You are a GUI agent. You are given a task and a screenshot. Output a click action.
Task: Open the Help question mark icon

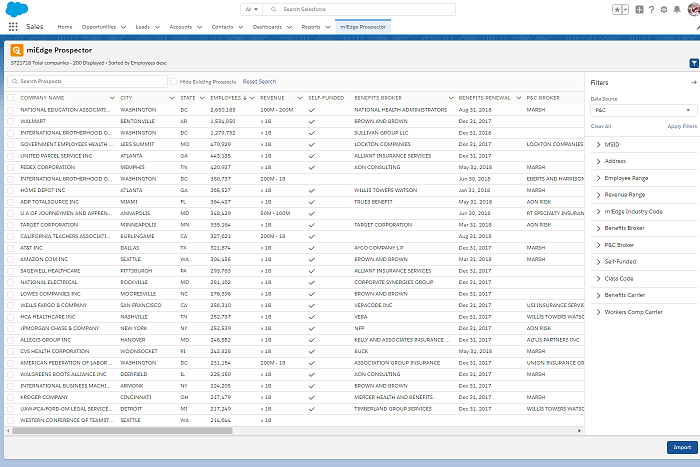click(x=651, y=9)
